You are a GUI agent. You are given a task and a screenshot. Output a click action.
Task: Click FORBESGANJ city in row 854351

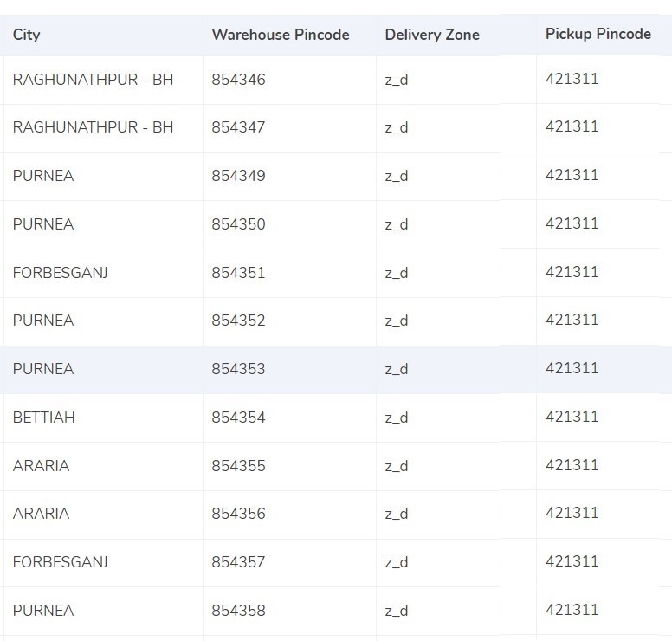pyautogui.click(x=61, y=273)
